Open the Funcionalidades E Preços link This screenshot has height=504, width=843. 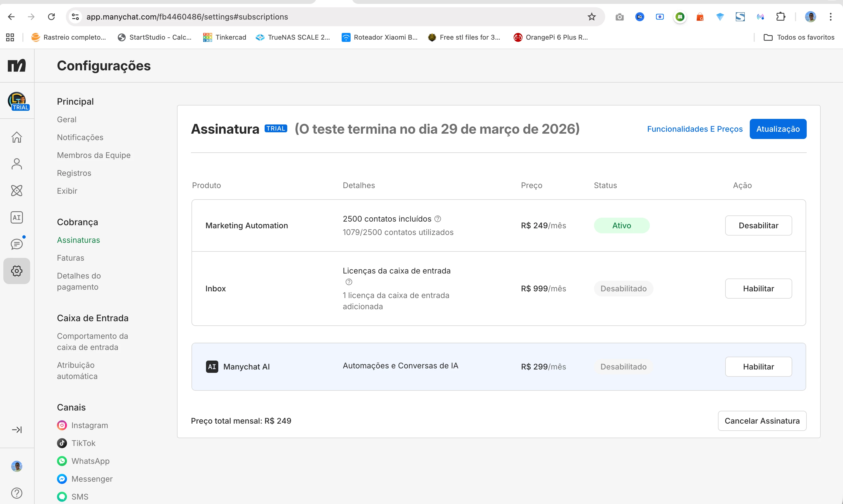click(x=694, y=129)
